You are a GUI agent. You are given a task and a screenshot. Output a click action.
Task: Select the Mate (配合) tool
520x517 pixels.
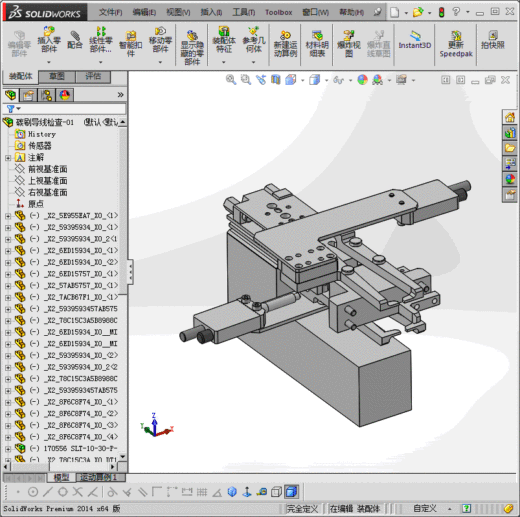(74, 40)
